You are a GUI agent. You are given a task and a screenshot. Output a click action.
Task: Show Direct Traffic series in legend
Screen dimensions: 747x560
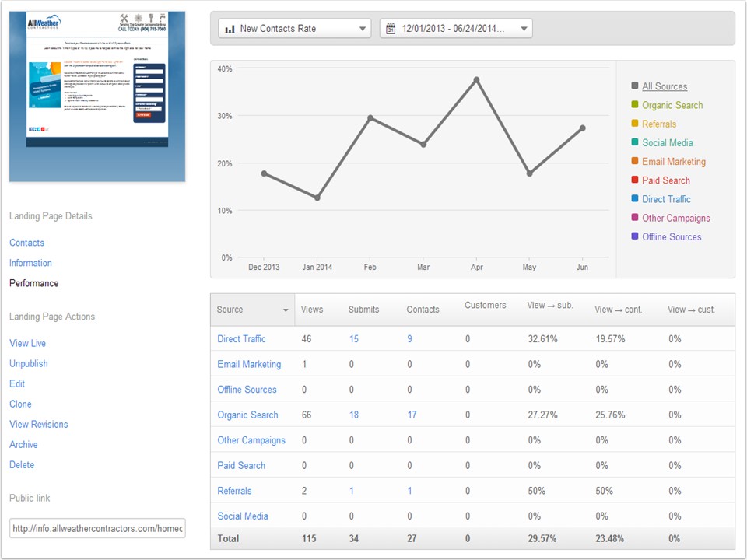click(666, 199)
